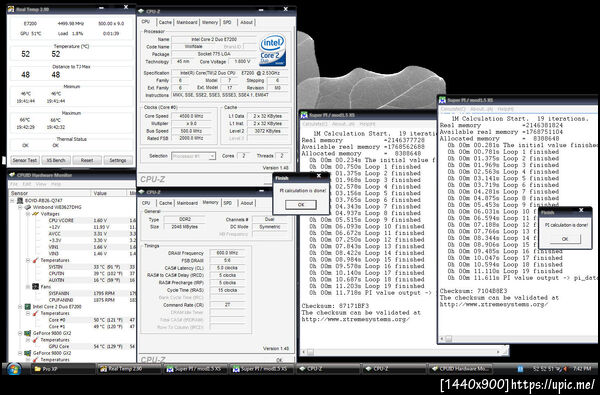Click the Checksum: 7104B8E3 line in Super PI

[473, 291]
